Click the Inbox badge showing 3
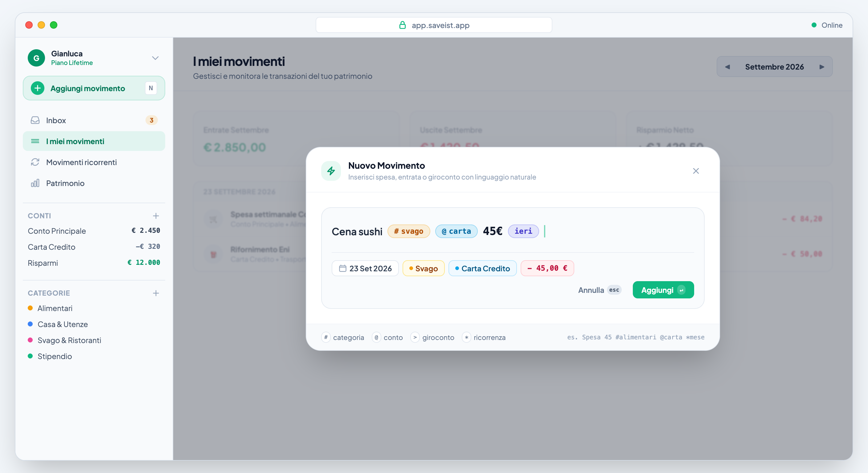 pyautogui.click(x=151, y=120)
